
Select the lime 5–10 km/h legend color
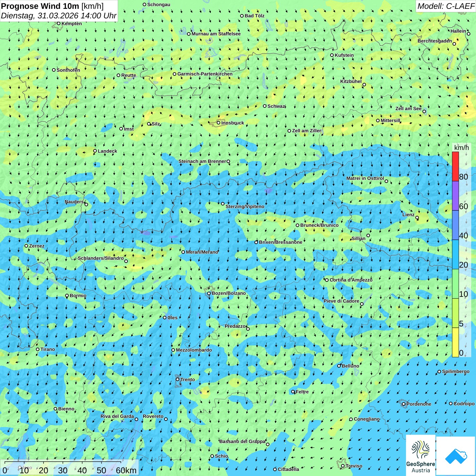click(x=455, y=313)
